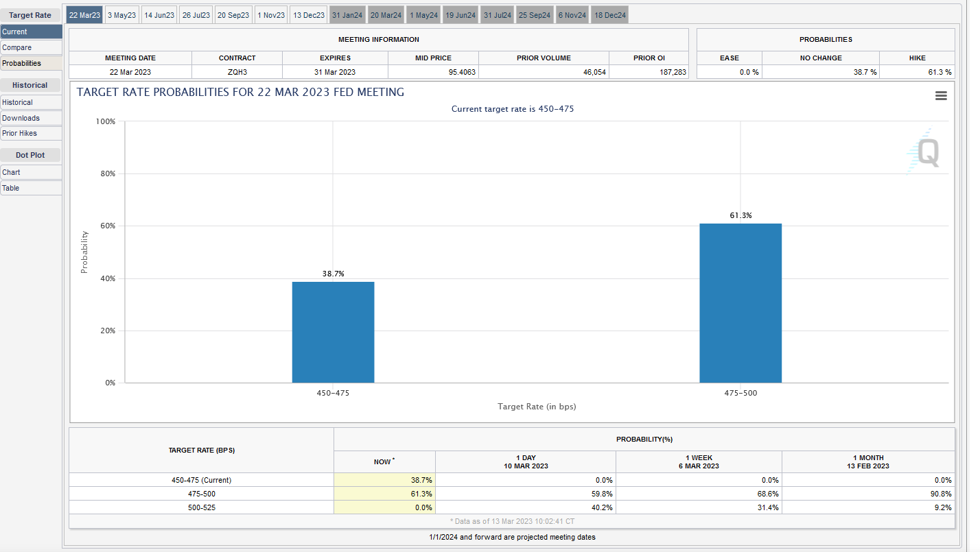Click the 'Current target rate is 450-475' subtitle
980x552 pixels.
click(x=513, y=109)
